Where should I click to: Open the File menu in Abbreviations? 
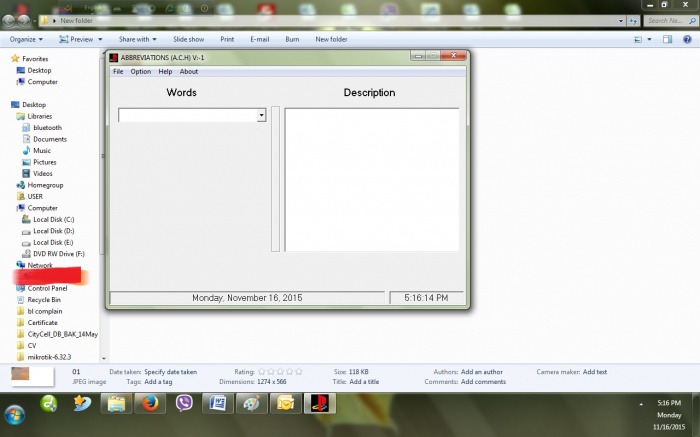[x=118, y=72]
